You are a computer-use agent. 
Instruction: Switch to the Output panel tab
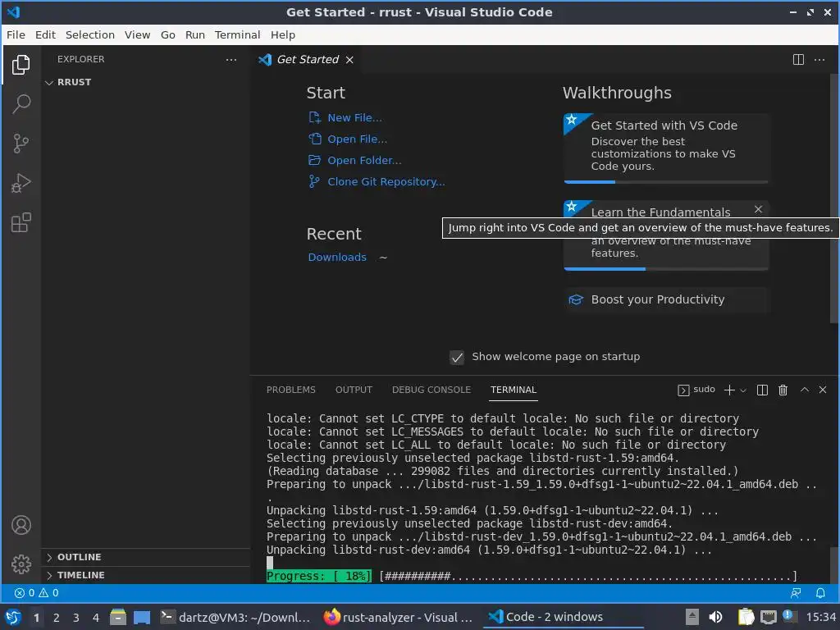354,390
